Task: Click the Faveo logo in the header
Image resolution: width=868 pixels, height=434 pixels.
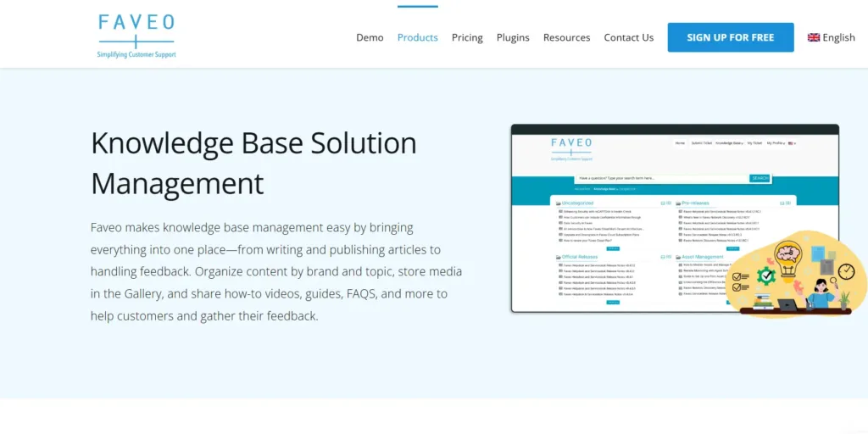Action: (136, 36)
